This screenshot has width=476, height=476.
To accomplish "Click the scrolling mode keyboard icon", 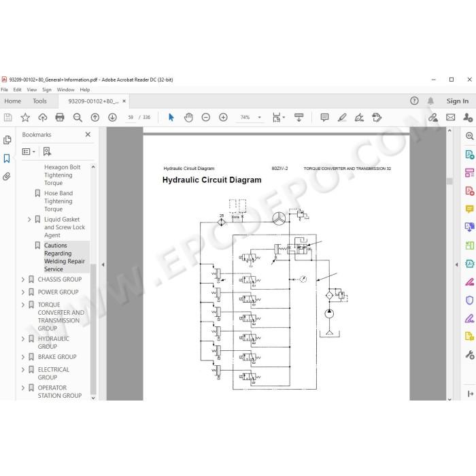I will click(x=299, y=118).
